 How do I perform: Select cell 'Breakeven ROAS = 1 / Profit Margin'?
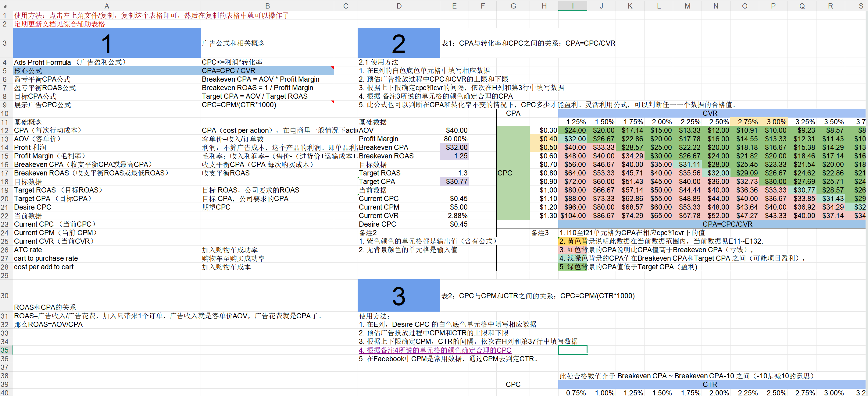click(267, 88)
